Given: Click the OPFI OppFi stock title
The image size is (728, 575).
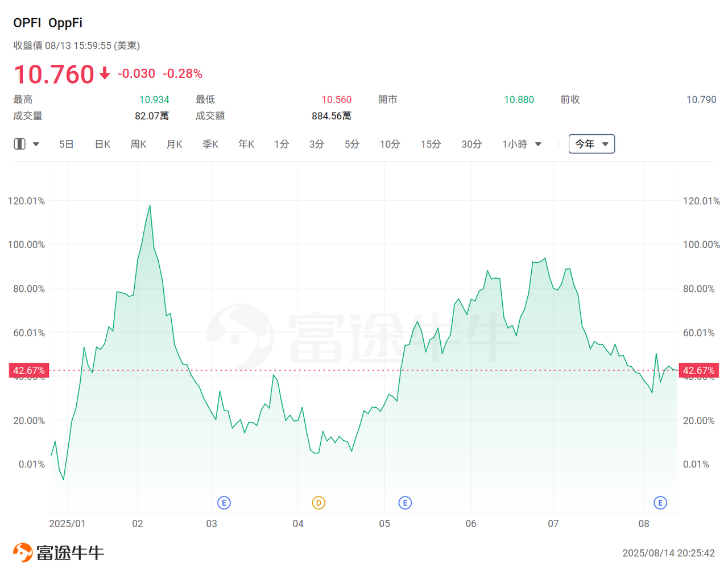Looking at the screenshot, I should pos(48,23).
